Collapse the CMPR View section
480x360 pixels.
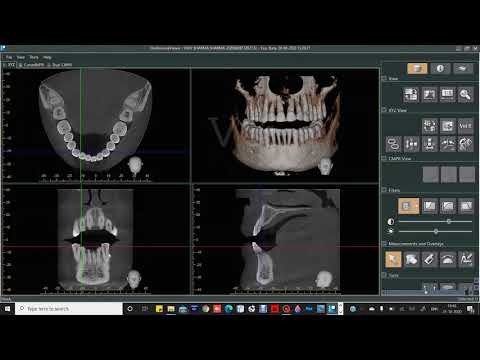[384, 158]
